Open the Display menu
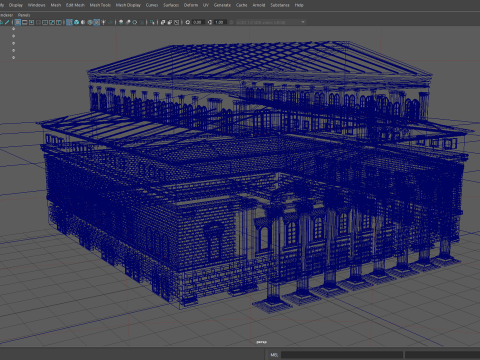The width and height of the screenshot is (480, 360). (16, 5)
